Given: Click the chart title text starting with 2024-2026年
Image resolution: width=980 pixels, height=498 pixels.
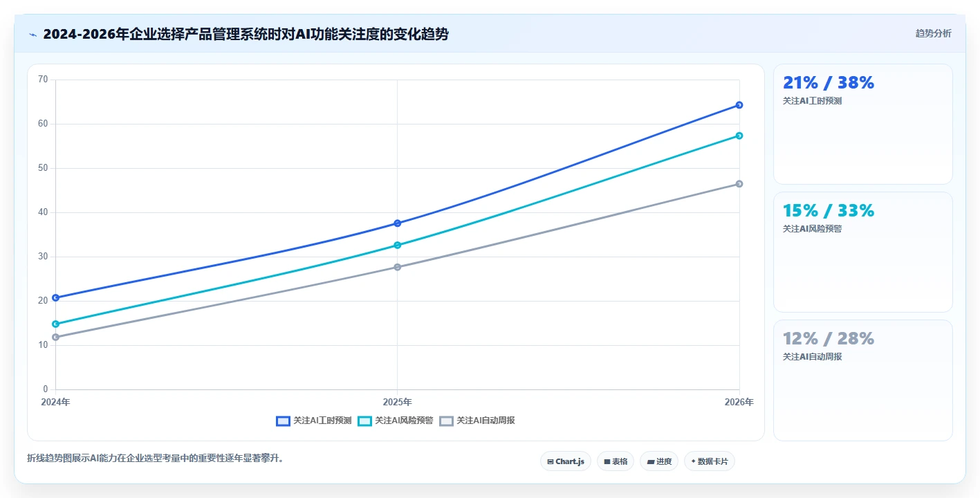Looking at the screenshot, I should 246,34.
